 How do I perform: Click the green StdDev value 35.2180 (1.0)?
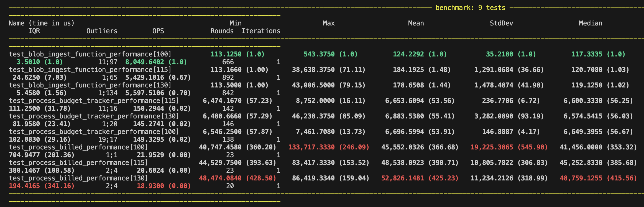(511, 54)
